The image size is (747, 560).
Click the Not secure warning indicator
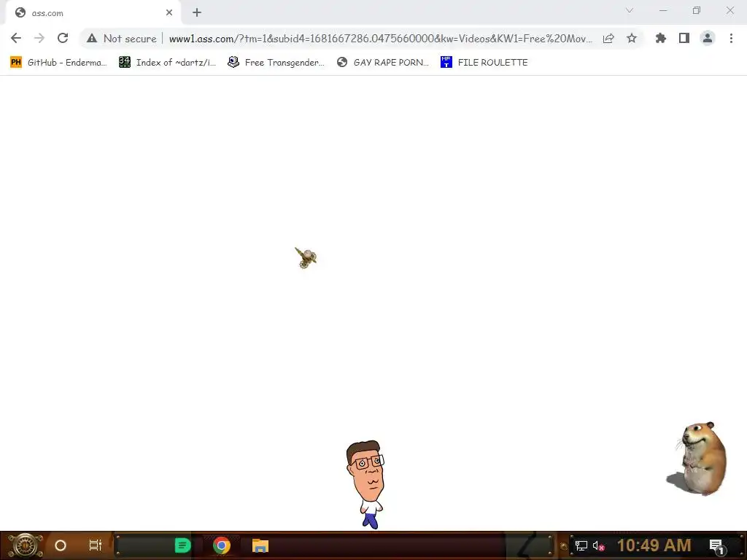pos(122,39)
